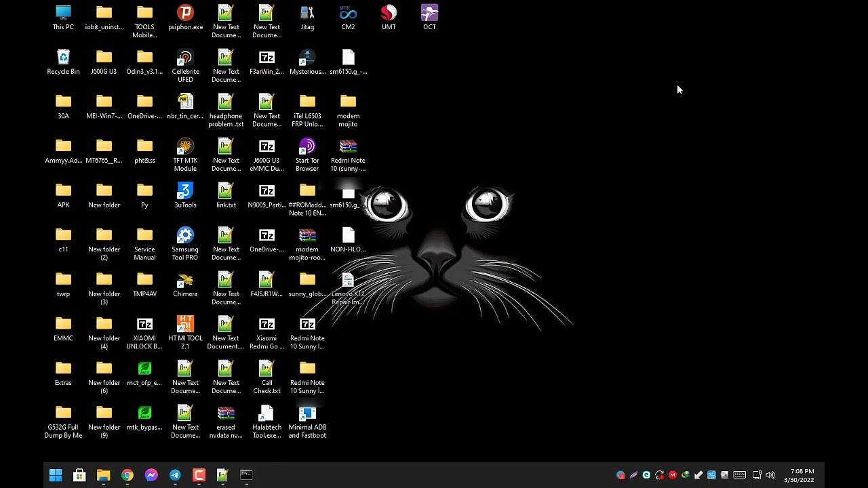Open the Service Manual folder
This screenshot has height=488, width=868.
144,244
